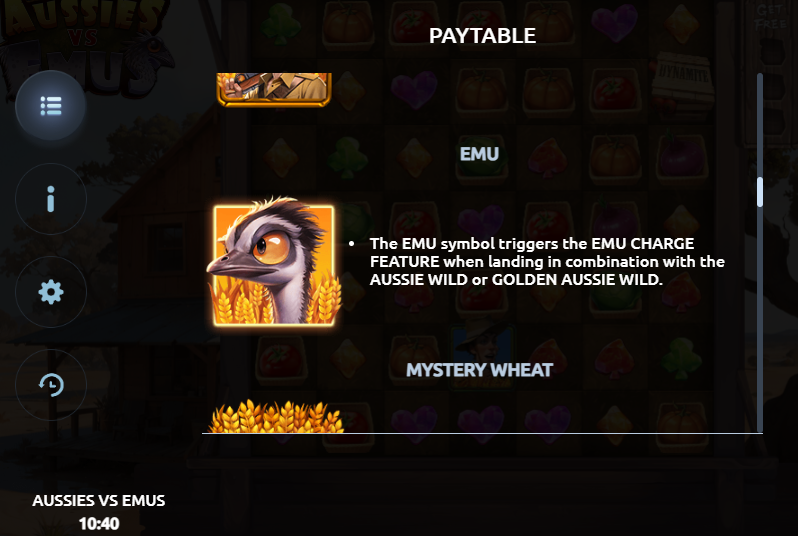
Task: Click the Aussie Wild symbol image at top
Action: pyautogui.click(x=274, y=90)
